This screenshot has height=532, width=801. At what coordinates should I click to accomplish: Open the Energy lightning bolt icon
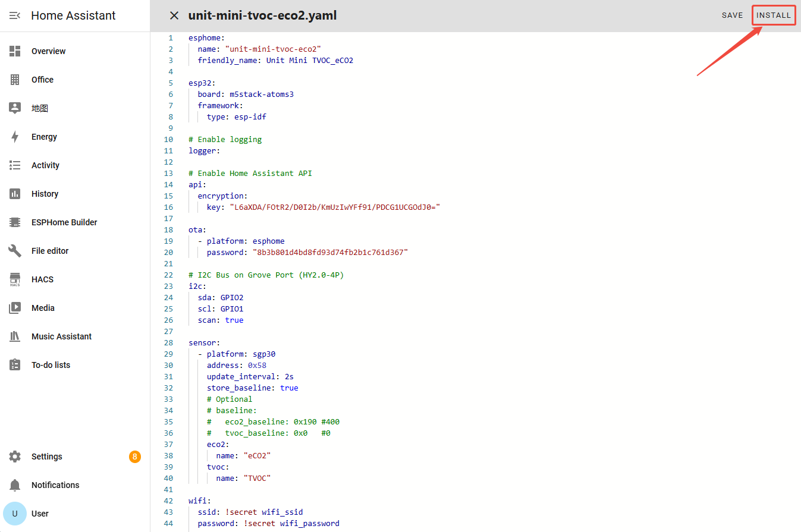[x=15, y=137]
